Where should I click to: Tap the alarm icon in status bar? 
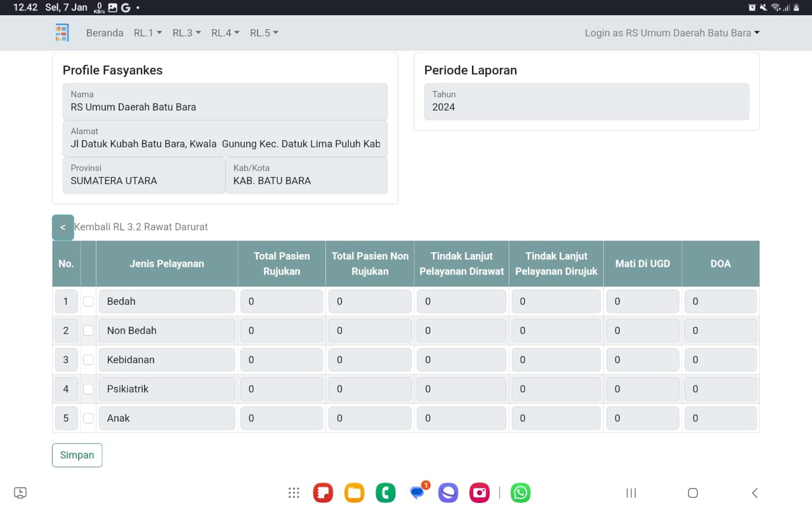[x=752, y=8]
